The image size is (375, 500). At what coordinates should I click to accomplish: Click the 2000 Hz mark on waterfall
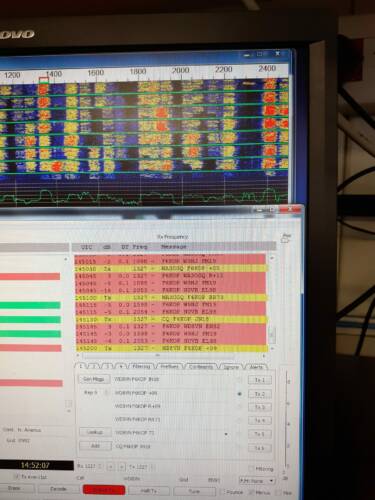180,70
